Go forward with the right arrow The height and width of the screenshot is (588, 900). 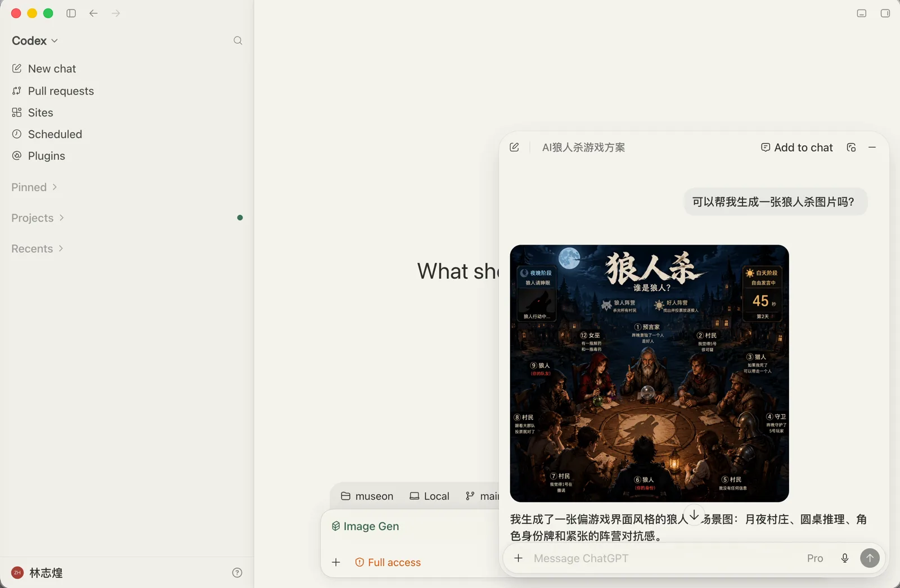116,13
